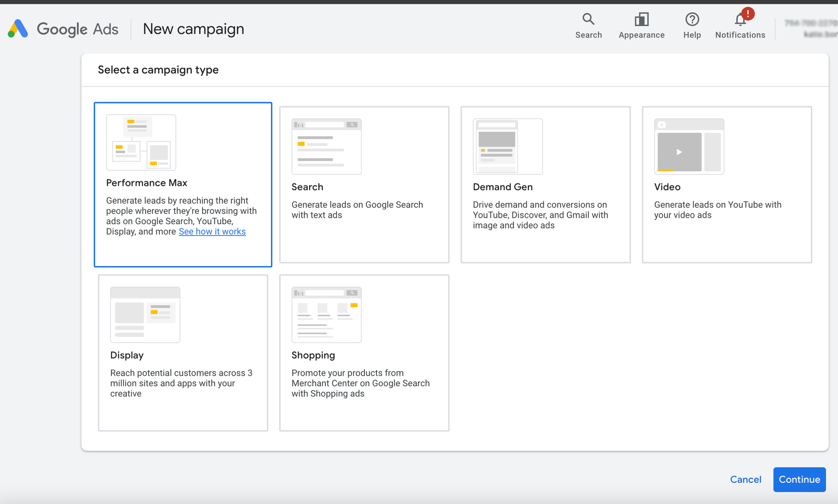Viewport: 838px width, 504px height.
Task: Click the 'New campaign' page title
Action: 193,29
